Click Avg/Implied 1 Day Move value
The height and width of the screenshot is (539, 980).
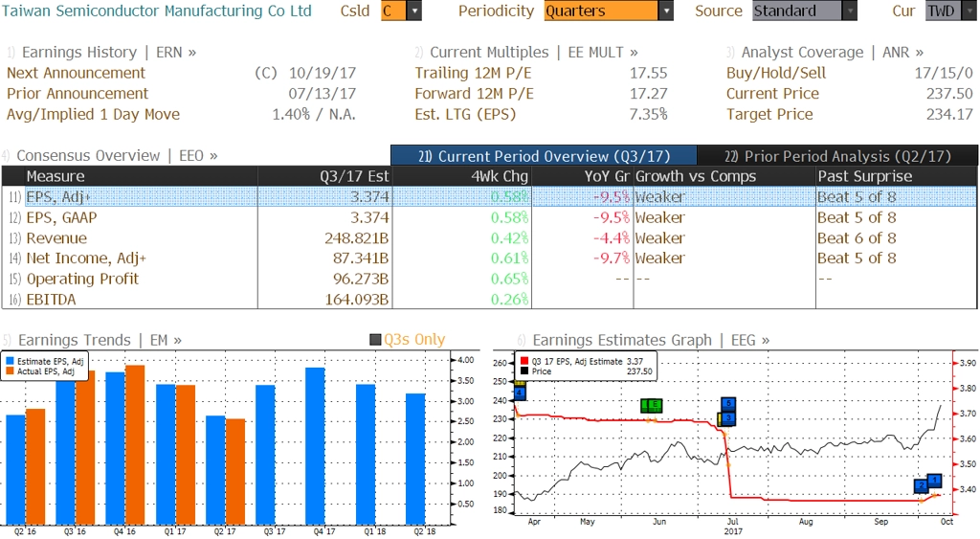[314, 115]
